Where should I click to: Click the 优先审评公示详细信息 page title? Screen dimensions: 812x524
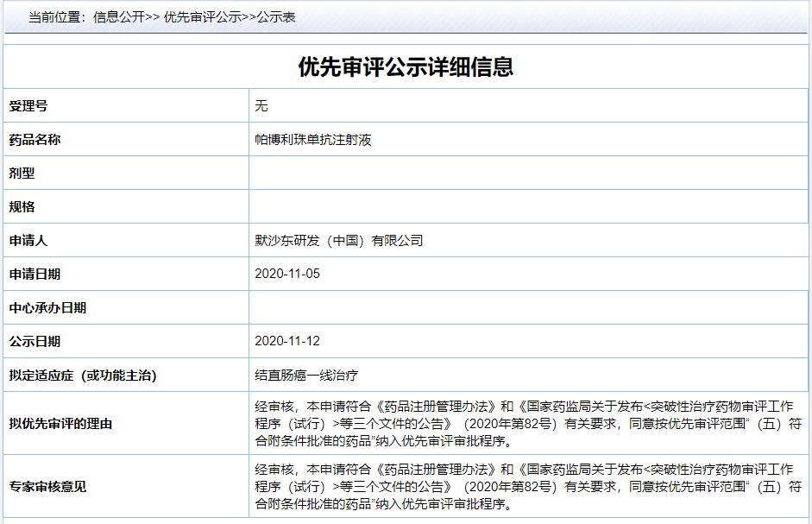click(x=406, y=67)
